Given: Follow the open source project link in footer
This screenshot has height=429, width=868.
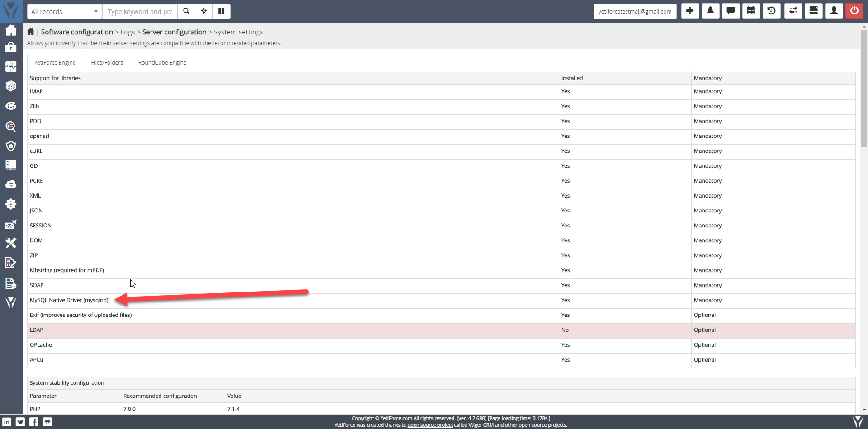Looking at the screenshot, I should (x=430, y=425).
